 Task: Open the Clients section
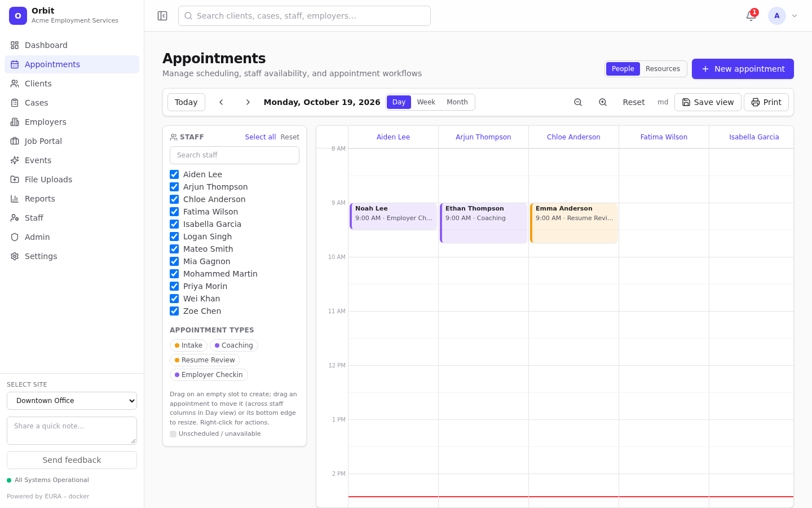pos(72,84)
